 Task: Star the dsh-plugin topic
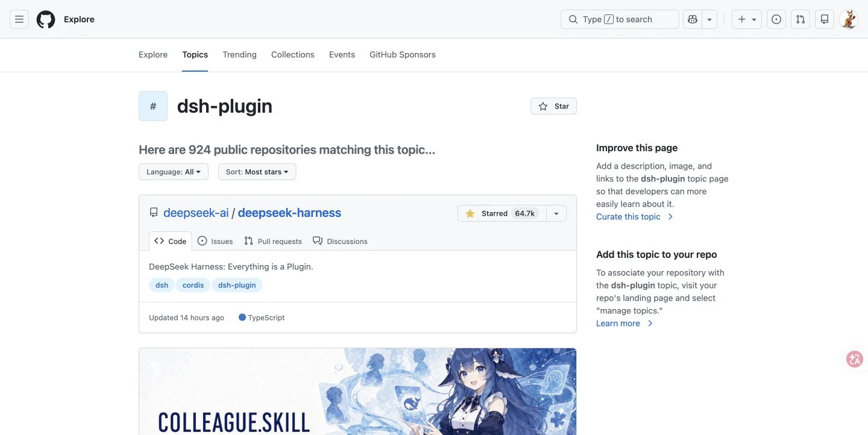click(x=553, y=106)
